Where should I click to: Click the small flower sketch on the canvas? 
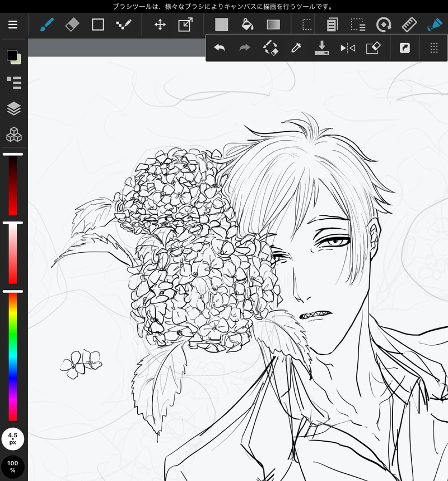point(81,364)
